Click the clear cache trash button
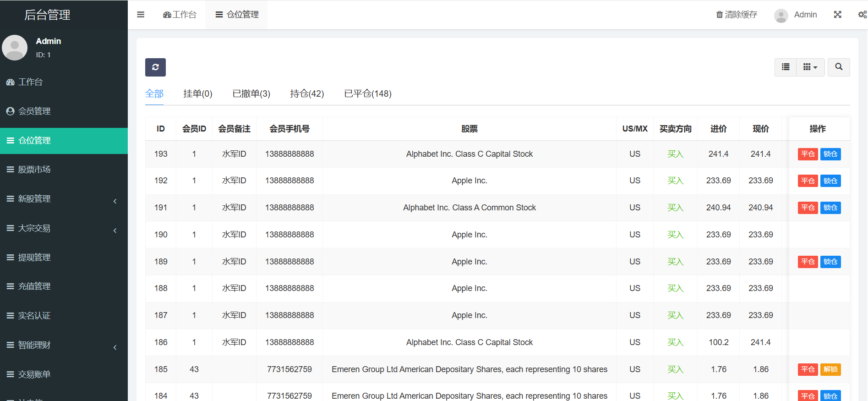This screenshot has width=868, height=401. (737, 15)
